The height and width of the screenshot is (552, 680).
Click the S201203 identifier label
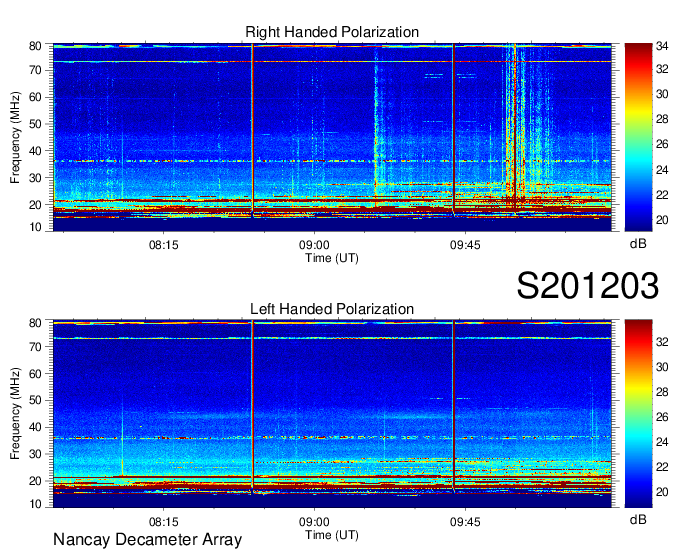588,286
